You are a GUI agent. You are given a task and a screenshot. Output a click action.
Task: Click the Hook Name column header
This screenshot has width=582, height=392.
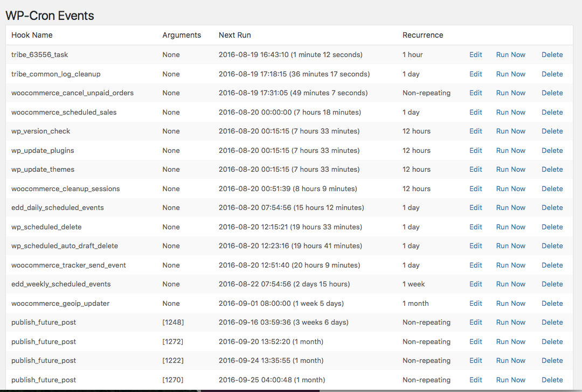point(32,36)
